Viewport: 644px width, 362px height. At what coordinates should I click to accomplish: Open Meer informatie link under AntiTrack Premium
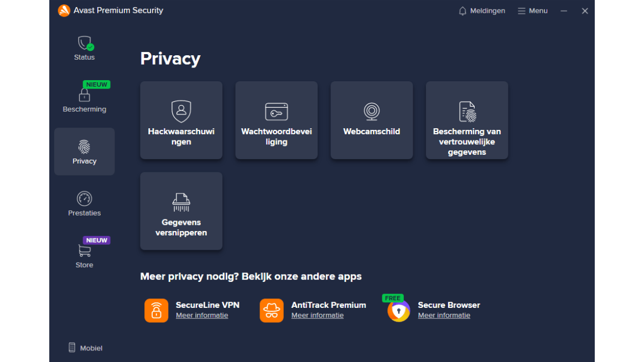[x=318, y=316]
